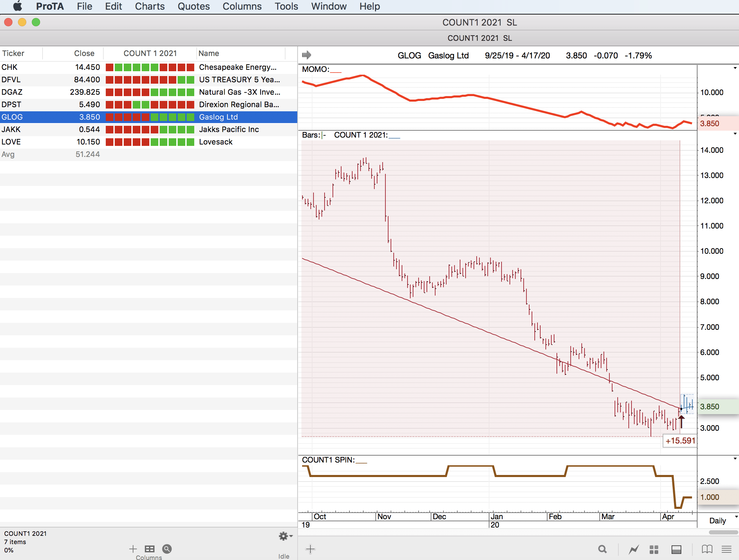This screenshot has width=739, height=560.
Task: Click the chart search magnifier icon
Action: 602,549
